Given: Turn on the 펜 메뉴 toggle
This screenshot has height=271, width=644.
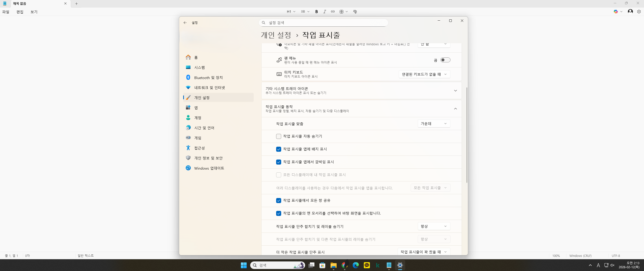Looking at the screenshot, I should [445, 60].
